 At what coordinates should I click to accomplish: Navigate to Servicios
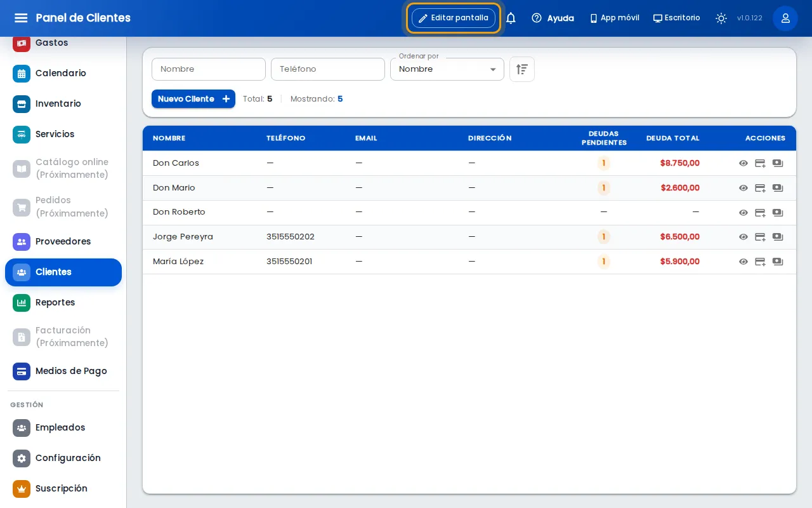63,134
